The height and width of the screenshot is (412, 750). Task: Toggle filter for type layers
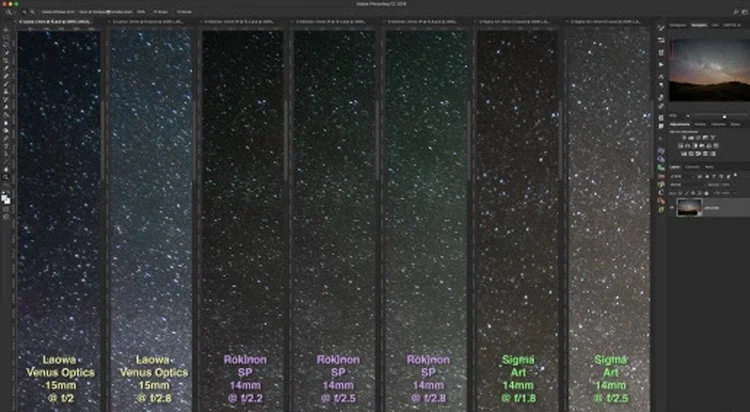(714, 177)
